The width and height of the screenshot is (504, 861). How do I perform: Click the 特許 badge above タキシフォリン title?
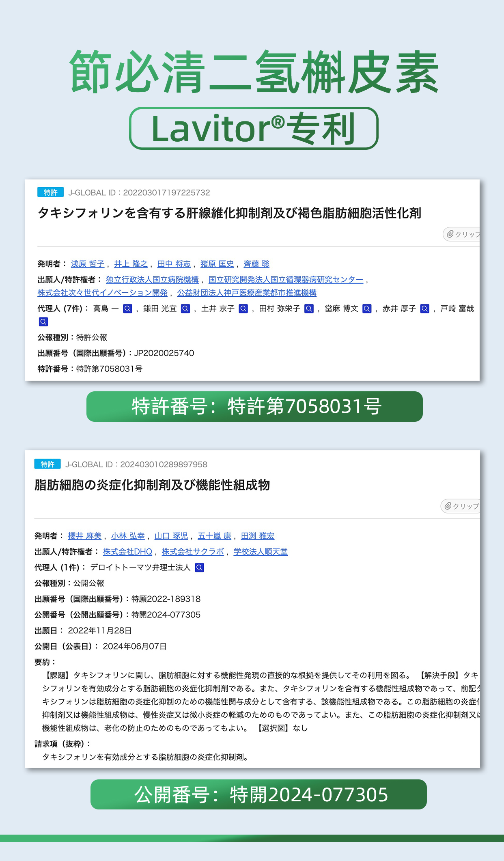[50, 192]
